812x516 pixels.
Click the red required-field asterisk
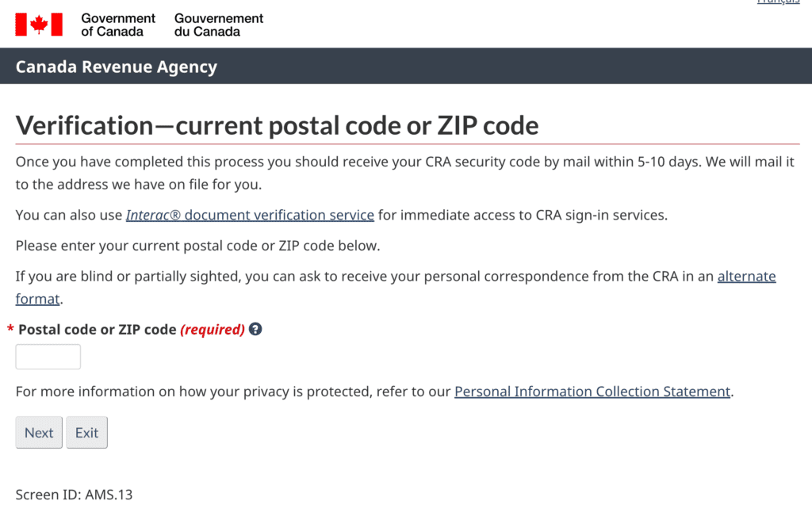(x=10, y=329)
